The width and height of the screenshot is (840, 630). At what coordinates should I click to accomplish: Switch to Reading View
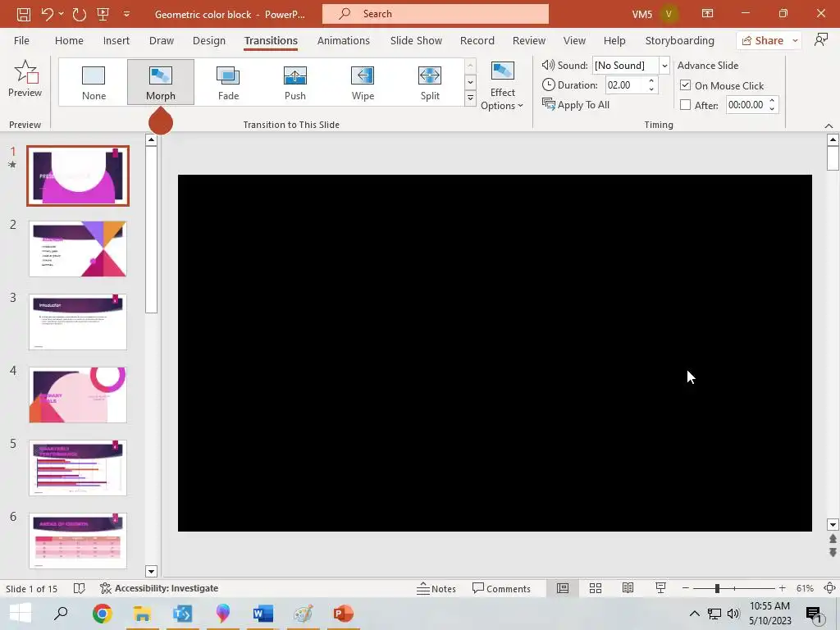pyautogui.click(x=628, y=588)
